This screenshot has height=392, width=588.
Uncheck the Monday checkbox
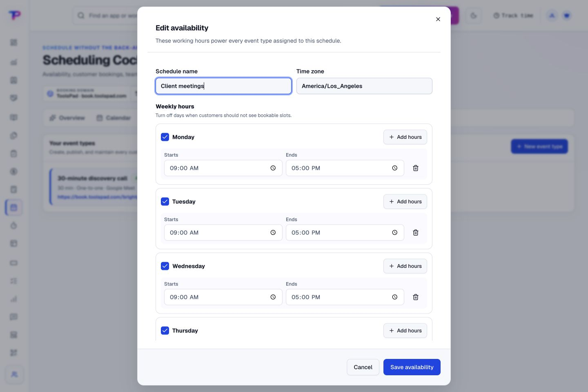[x=165, y=137]
